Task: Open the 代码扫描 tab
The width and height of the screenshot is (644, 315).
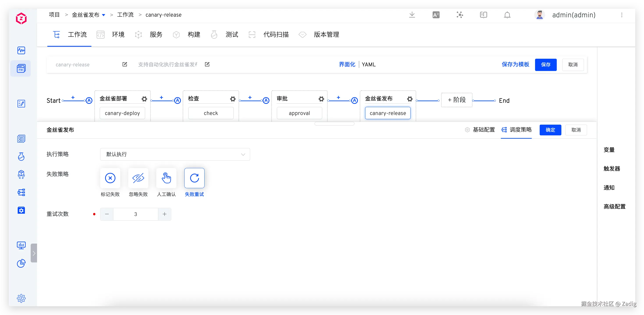Action: point(269,34)
